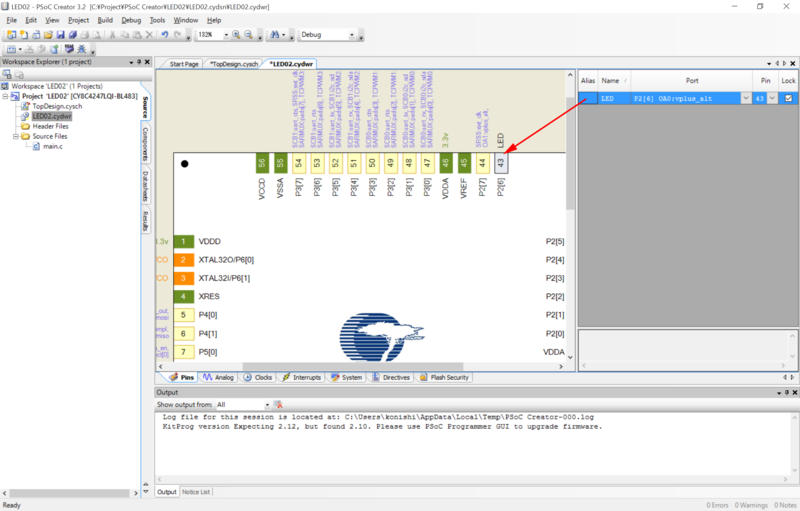Sort pins by the Name column header
Viewport: 800px width, 511px height.
pyautogui.click(x=614, y=81)
